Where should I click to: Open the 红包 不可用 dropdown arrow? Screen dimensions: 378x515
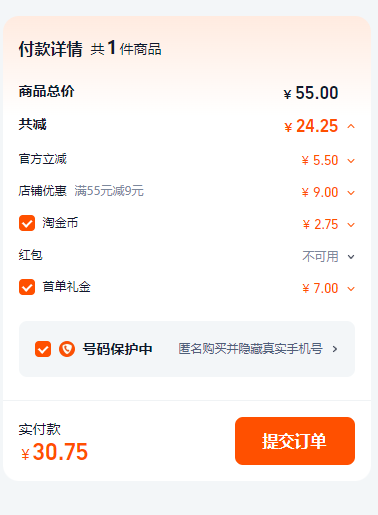point(351,257)
